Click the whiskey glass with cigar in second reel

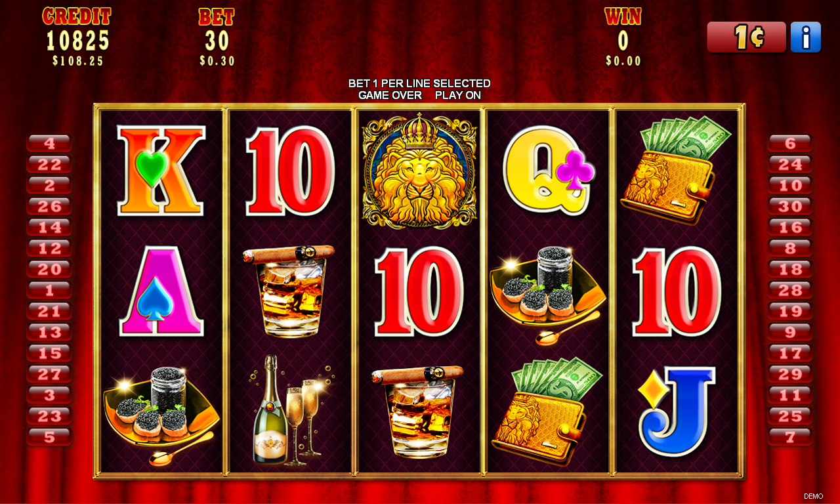[289, 291]
